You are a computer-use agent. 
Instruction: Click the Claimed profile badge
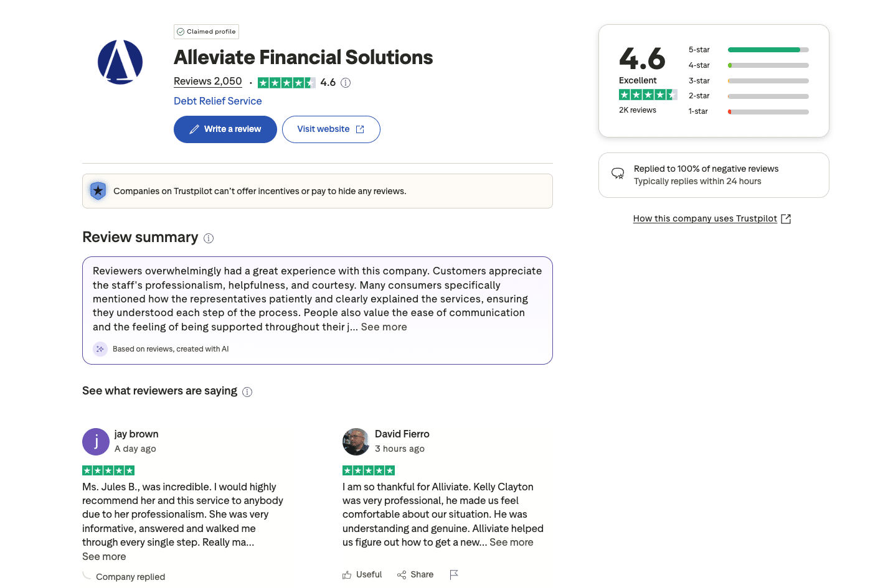pos(206,31)
